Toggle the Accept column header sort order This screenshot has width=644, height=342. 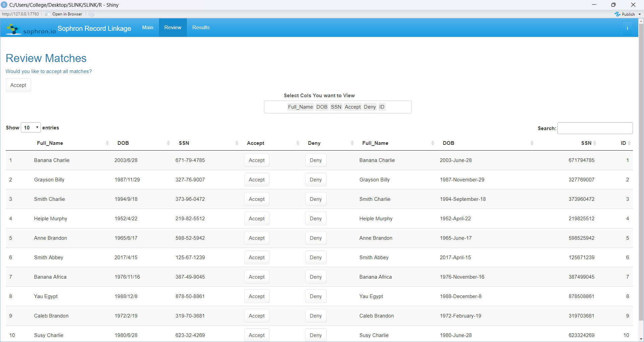pyautogui.click(x=256, y=143)
